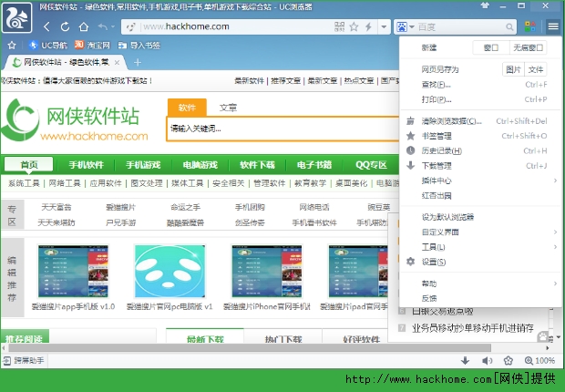Image resolution: width=565 pixels, height=392 pixels.
Task: Expand the undo closed tabs dropdown arrow
Action: click(113, 26)
